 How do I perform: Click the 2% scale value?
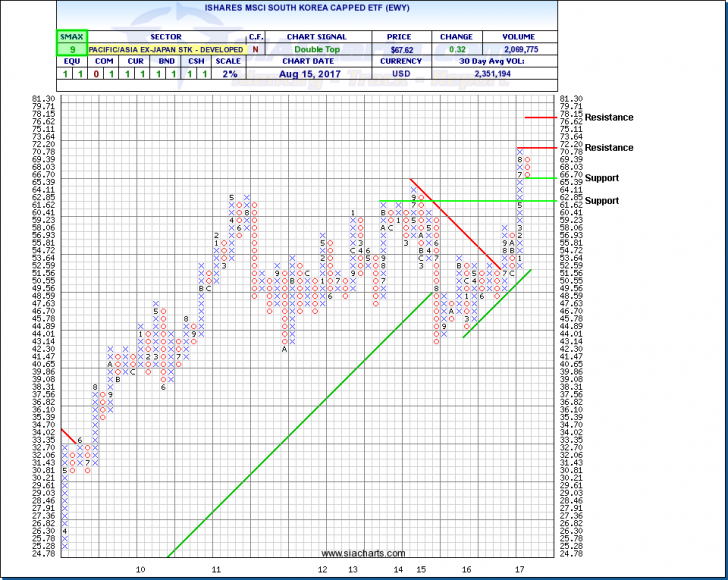pos(231,75)
